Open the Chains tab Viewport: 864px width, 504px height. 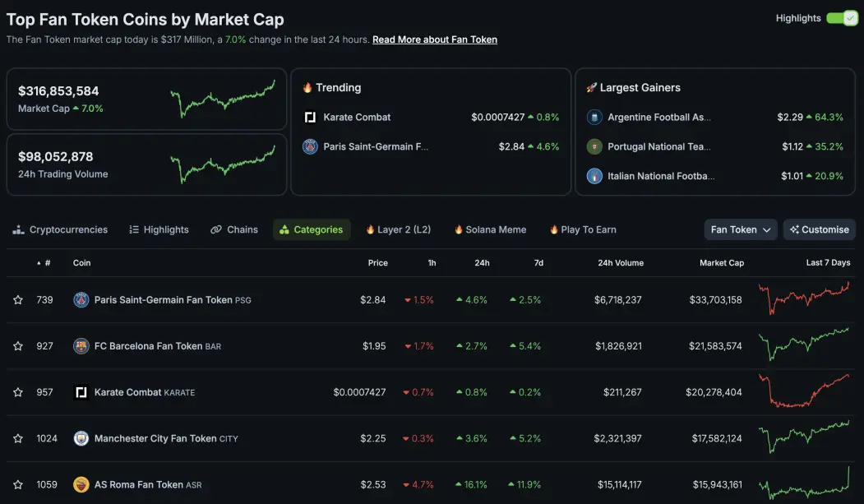click(234, 229)
